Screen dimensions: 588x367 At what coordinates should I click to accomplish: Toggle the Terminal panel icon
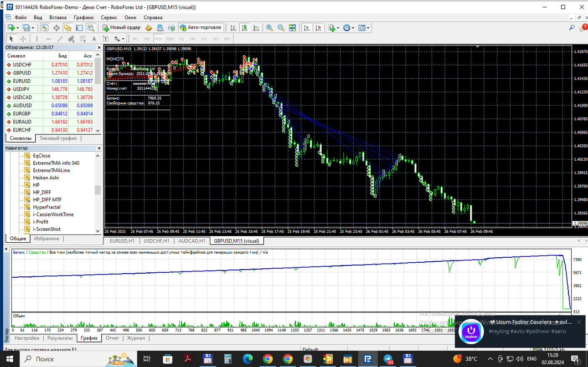point(79,28)
